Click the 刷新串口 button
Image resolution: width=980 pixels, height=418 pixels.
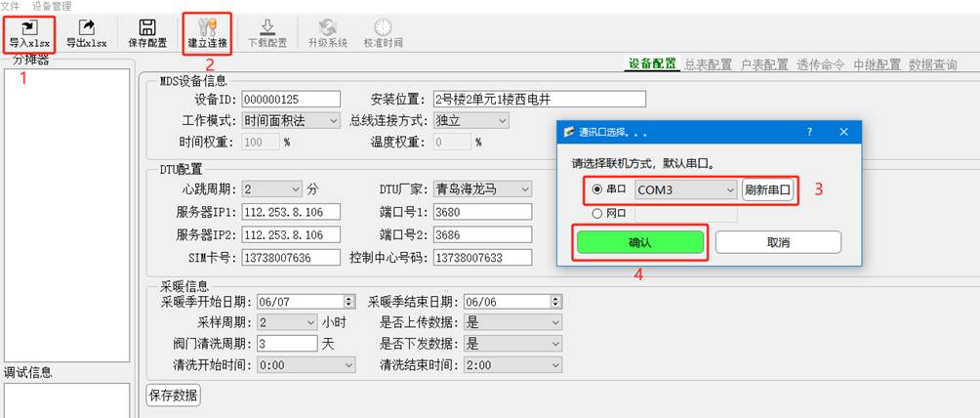(767, 189)
